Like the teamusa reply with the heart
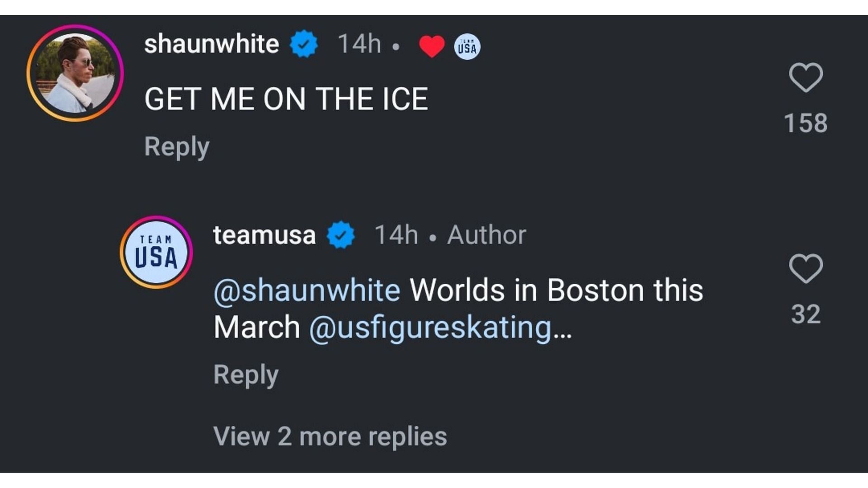 [806, 269]
